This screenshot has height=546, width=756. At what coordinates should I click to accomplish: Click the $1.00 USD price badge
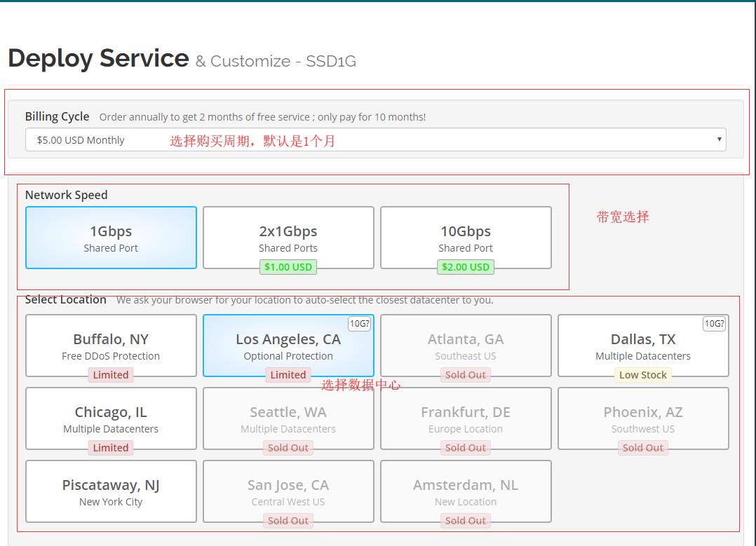point(288,267)
